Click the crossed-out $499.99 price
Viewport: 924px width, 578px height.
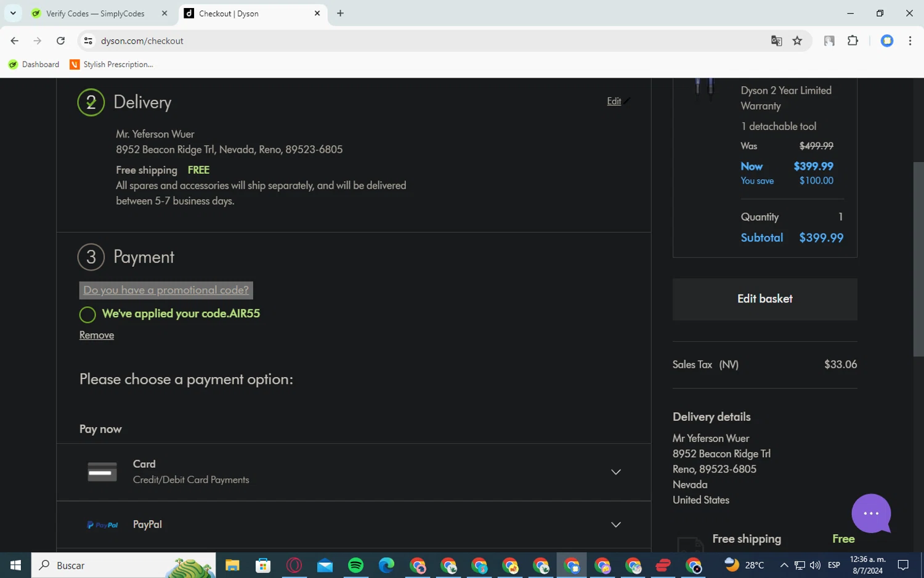[816, 146]
